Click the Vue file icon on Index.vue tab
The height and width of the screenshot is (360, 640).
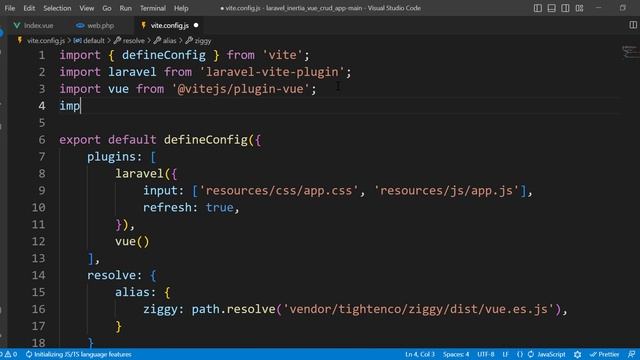(17, 25)
